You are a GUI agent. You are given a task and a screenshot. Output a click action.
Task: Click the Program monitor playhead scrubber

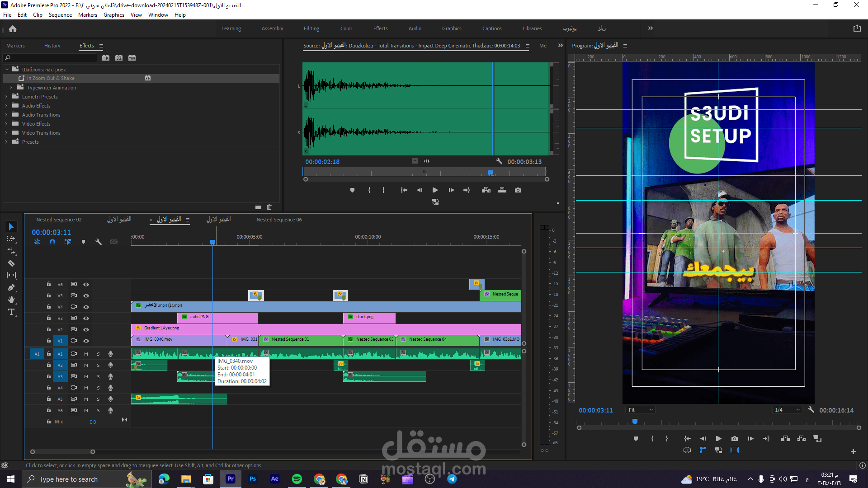(635, 422)
